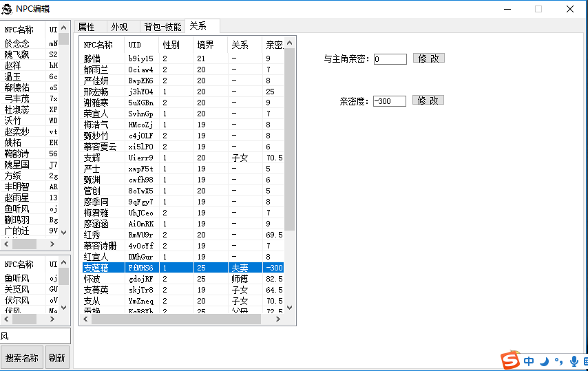This screenshot has height=371, width=588.
Task: Click down arrow of search results list scrollbar
Action: pos(64,307)
